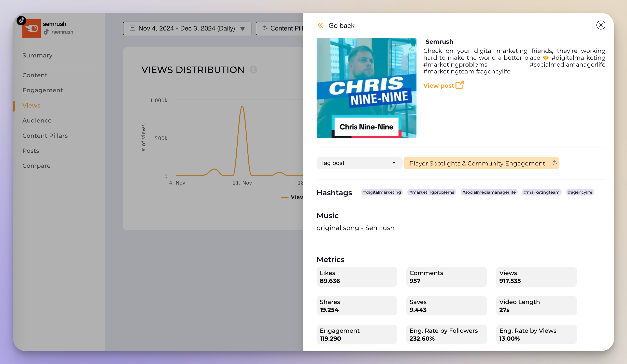This screenshot has width=627, height=364.
Task: Click the "original song - Semrush" music text
Action: (355, 228)
